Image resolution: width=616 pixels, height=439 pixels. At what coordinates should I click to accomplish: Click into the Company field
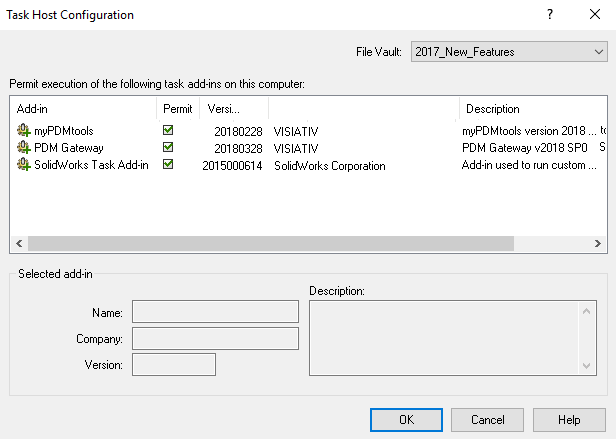coord(215,339)
